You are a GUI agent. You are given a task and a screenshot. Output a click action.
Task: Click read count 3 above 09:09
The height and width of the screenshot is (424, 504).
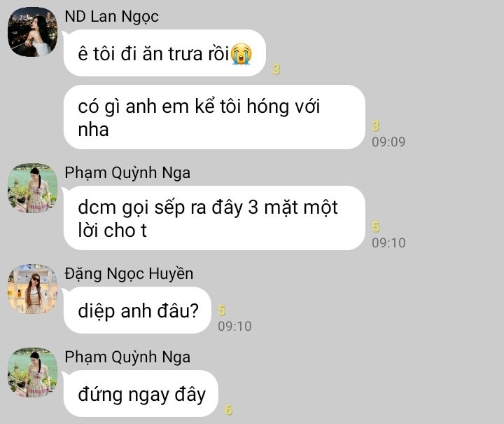point(375,125)
